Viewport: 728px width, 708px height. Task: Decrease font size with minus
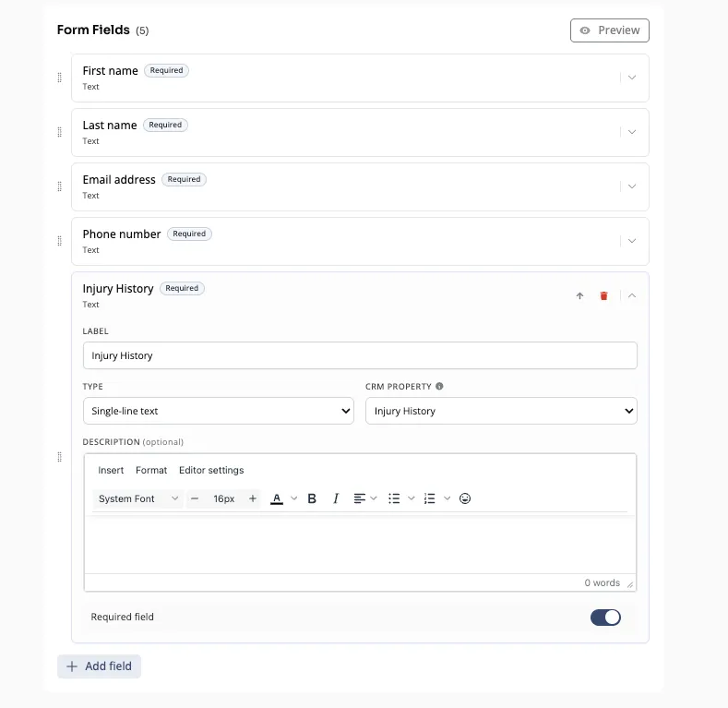coord(195,498)
